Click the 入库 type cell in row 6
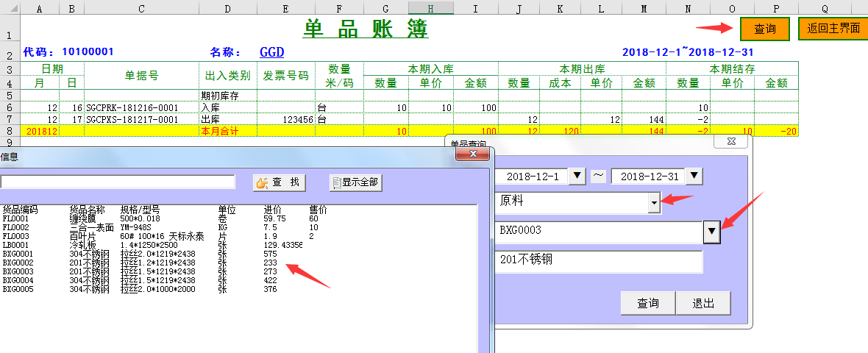 pos(228,108)
